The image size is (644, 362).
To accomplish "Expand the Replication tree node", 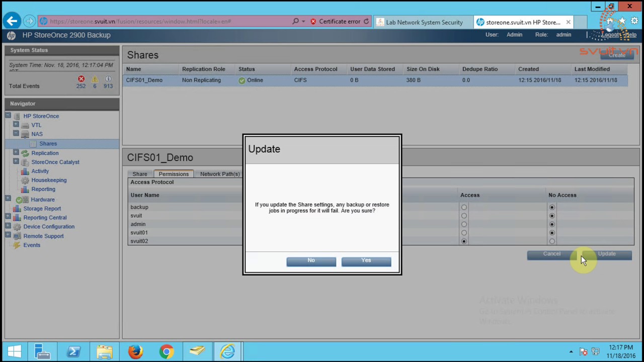I will [x=16, y=152].
